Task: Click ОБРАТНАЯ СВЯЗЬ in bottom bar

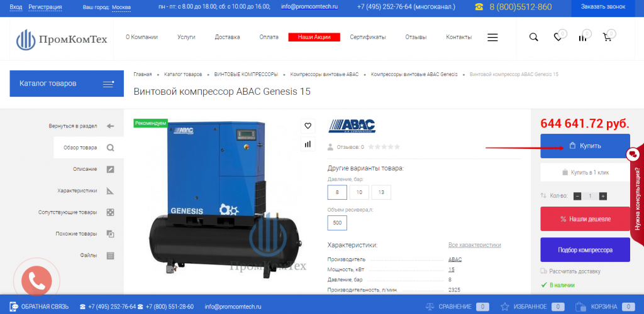Action: click(x=39, y=306)
